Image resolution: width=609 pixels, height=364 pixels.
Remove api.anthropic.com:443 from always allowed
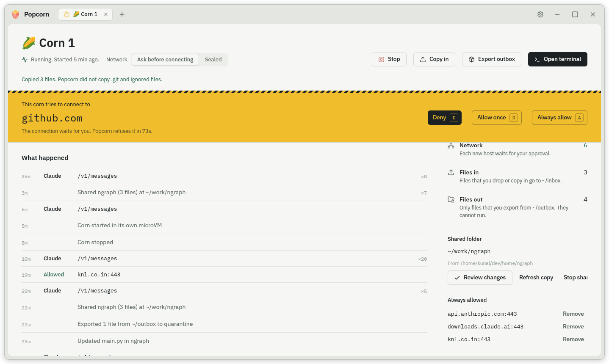tap(573, 314)
